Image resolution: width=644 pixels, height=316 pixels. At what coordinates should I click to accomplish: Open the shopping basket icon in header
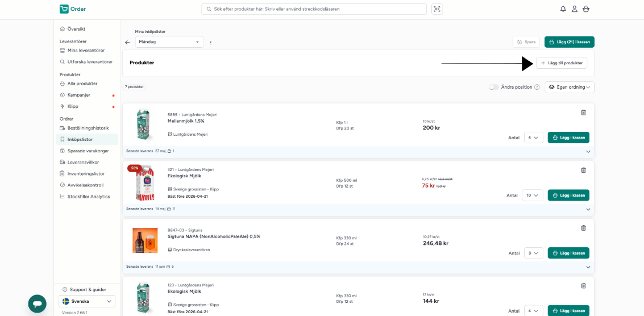pos(585,9)
